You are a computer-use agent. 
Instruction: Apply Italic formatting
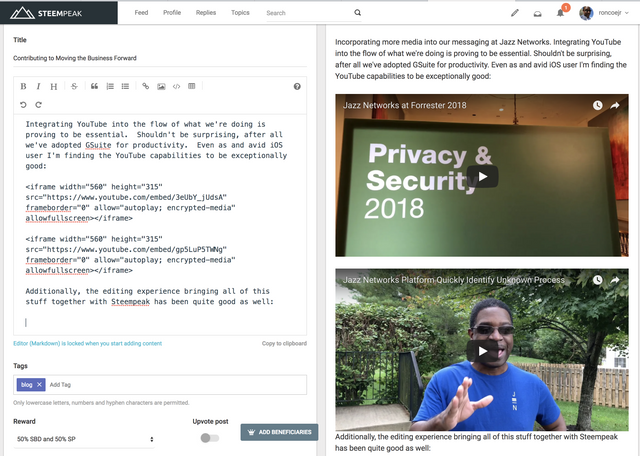pos(38,86)
